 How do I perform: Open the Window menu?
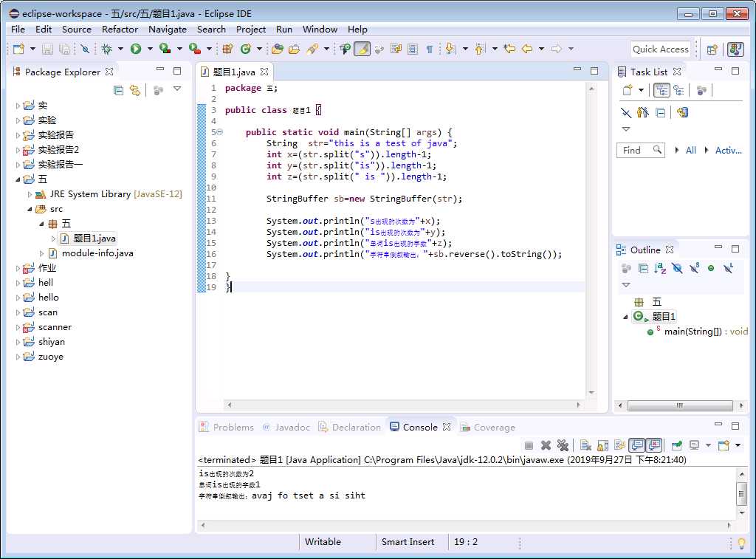[320, 30]
